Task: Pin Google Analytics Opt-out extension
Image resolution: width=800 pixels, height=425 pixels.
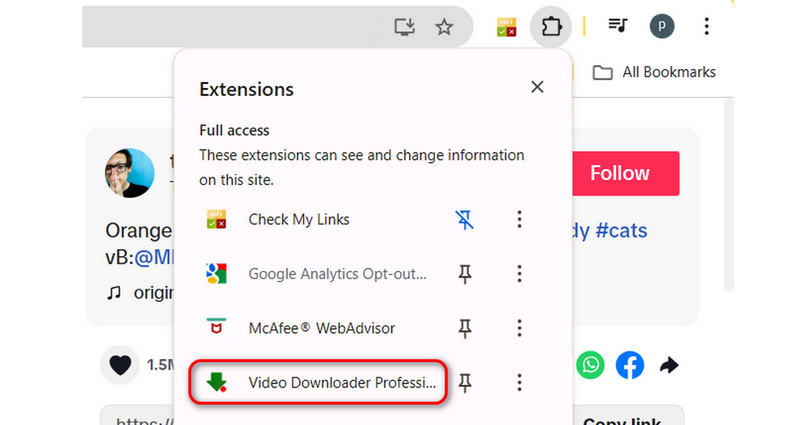Action: point(464,274)
